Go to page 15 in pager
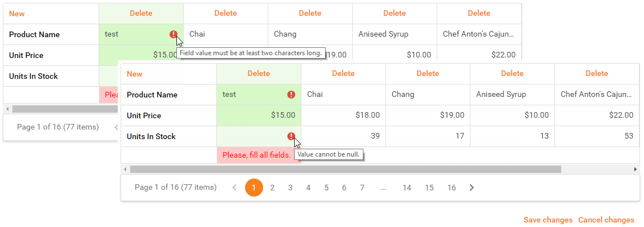 (429, 188)
